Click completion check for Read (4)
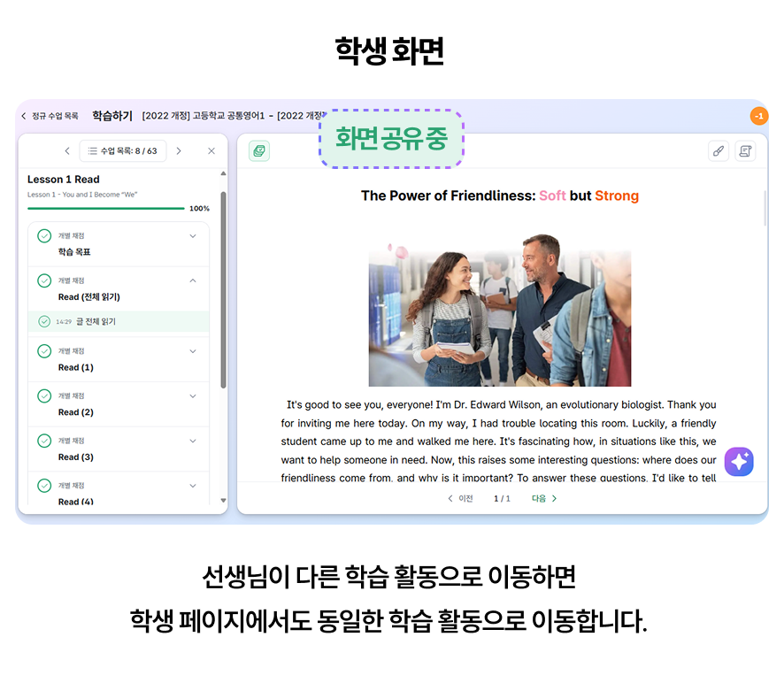The width and height of the screenshot is (784, 683). (44, 486)
